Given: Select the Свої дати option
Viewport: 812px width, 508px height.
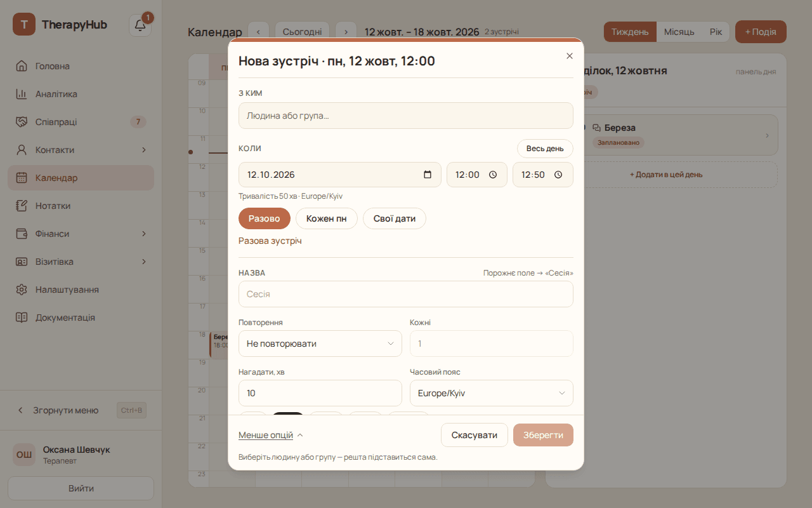Looking at the screenshot, I should 395,218.
